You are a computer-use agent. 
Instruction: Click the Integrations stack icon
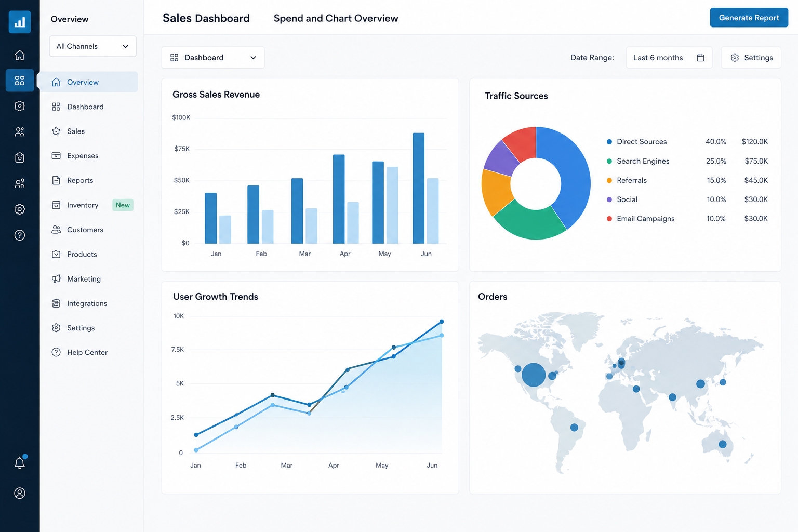pos(56,303)
